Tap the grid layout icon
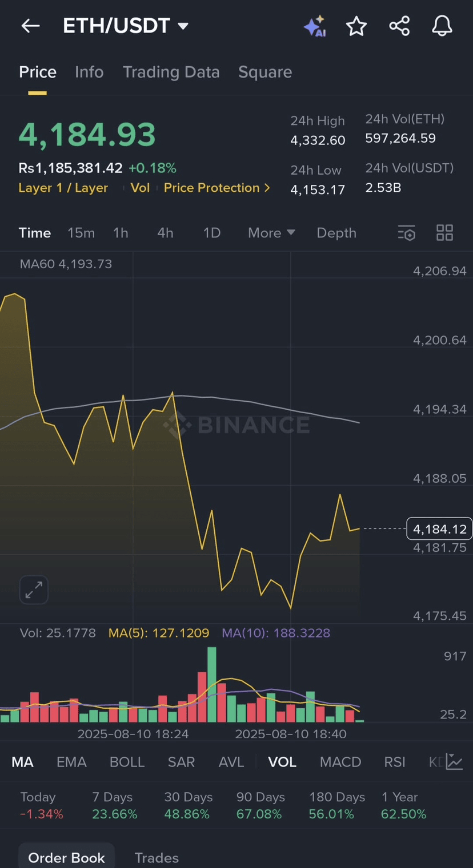 pos(444,233)
